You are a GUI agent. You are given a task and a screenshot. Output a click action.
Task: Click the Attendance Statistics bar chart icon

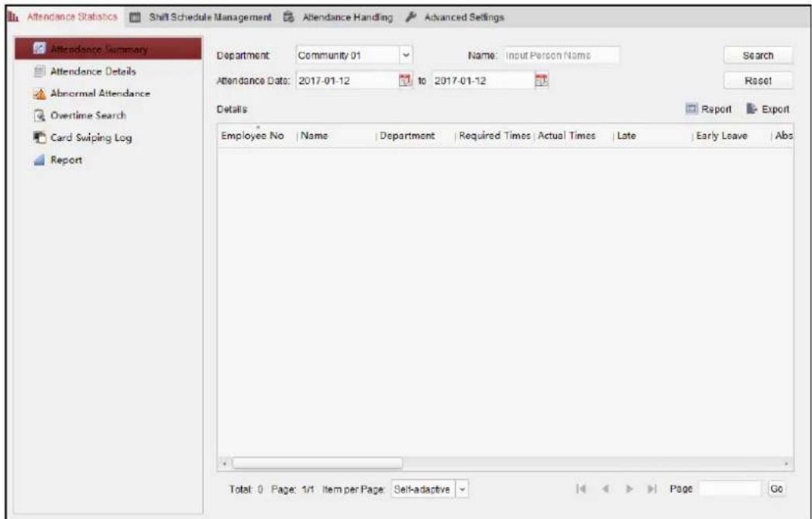coord(12,17)
